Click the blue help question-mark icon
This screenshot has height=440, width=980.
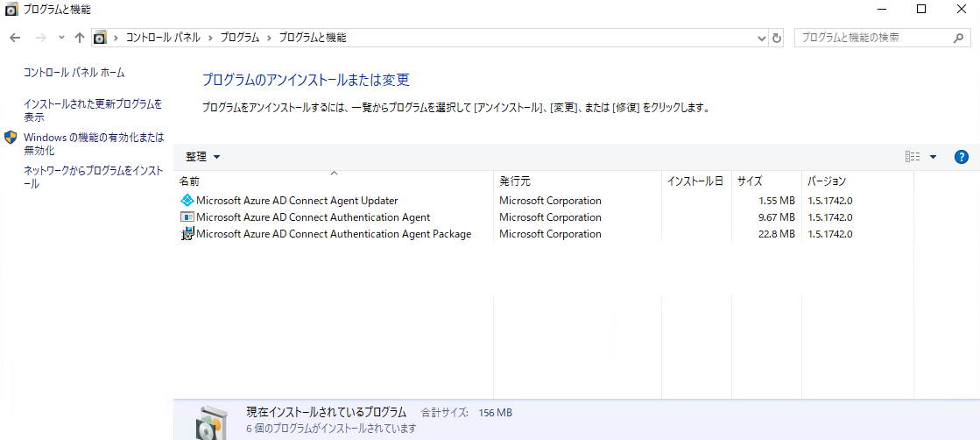[962, 157]
